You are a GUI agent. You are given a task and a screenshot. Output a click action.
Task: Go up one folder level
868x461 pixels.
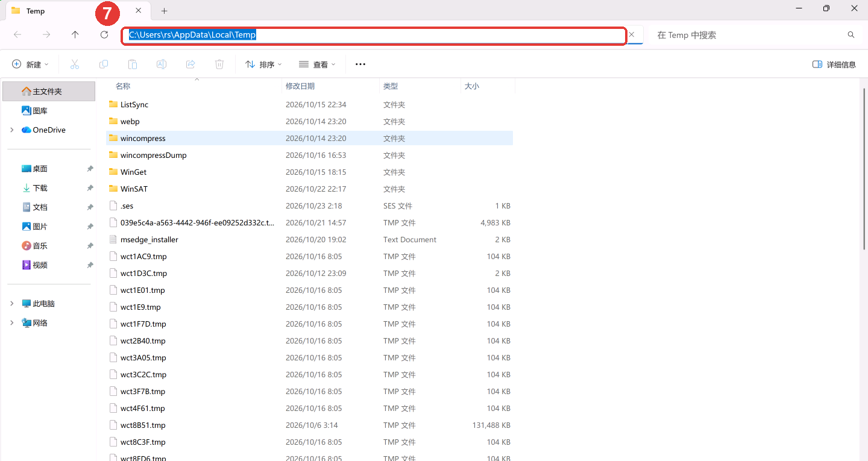click(75, 35)
